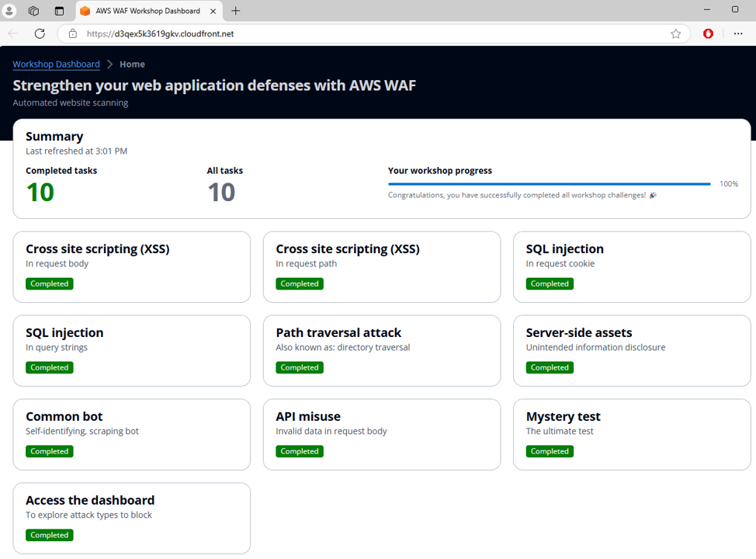Click Completed badge under Common bot
The height and width of the screenshot is (559, 756).
[x=50, y=451]
